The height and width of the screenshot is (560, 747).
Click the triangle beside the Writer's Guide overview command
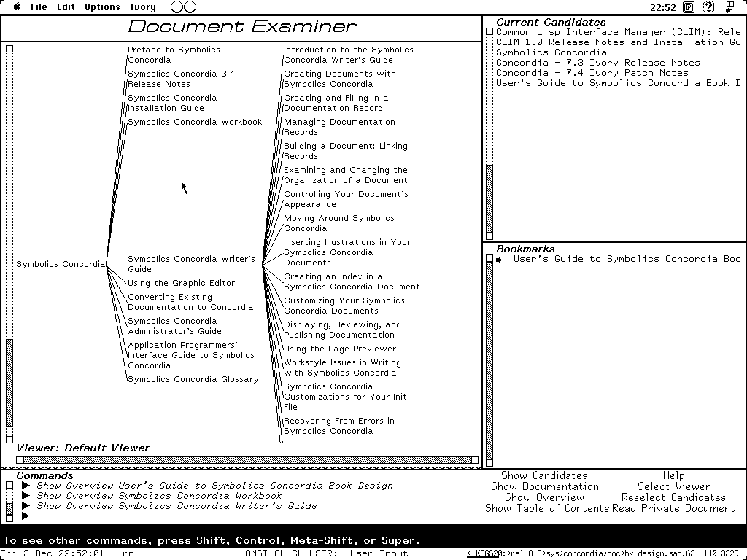[26, 506]
